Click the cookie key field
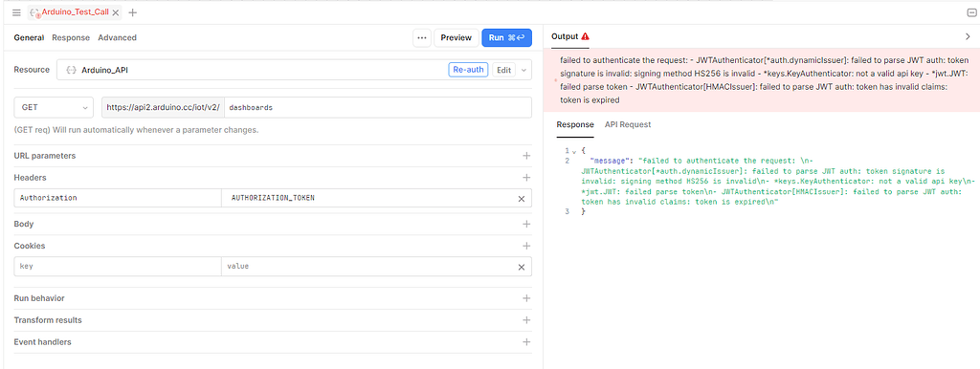980x369 pixels. tap(118, 266)
